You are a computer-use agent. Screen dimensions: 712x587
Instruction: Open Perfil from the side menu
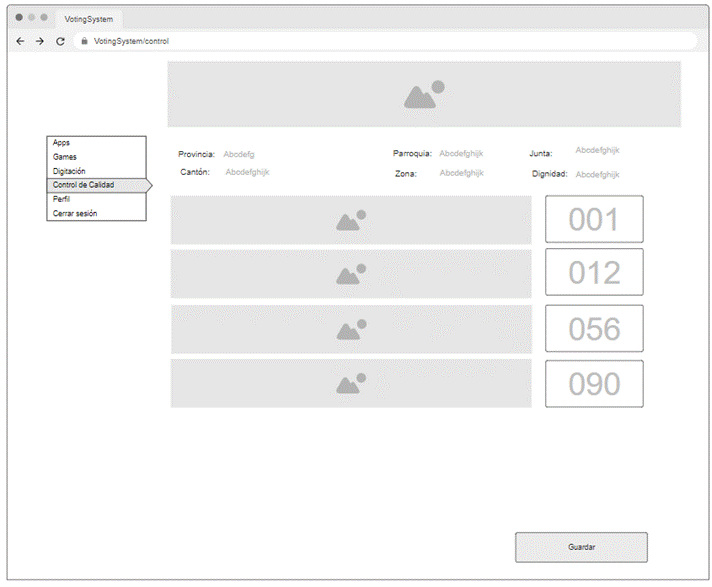coord(62,199)
